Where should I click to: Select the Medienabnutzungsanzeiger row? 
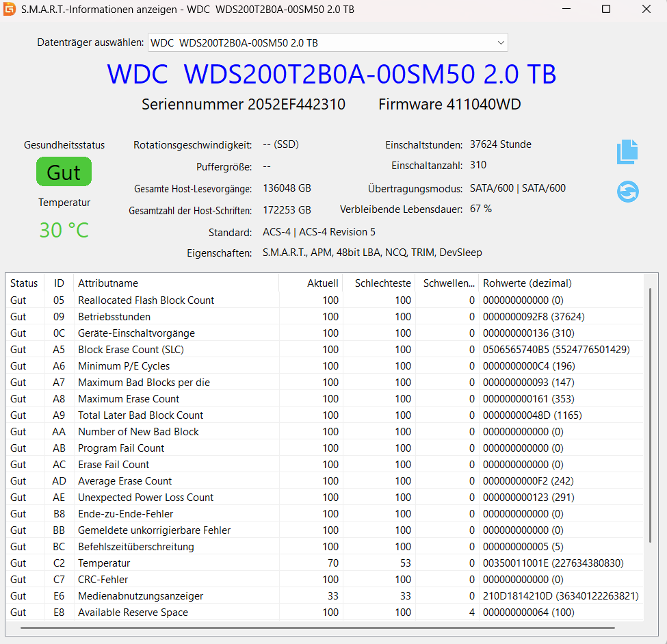[x=140, y=596]
